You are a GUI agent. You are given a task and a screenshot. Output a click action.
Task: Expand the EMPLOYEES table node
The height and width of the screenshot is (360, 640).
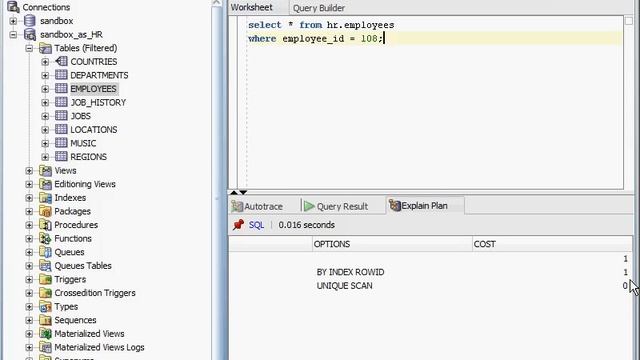point(45,89)
